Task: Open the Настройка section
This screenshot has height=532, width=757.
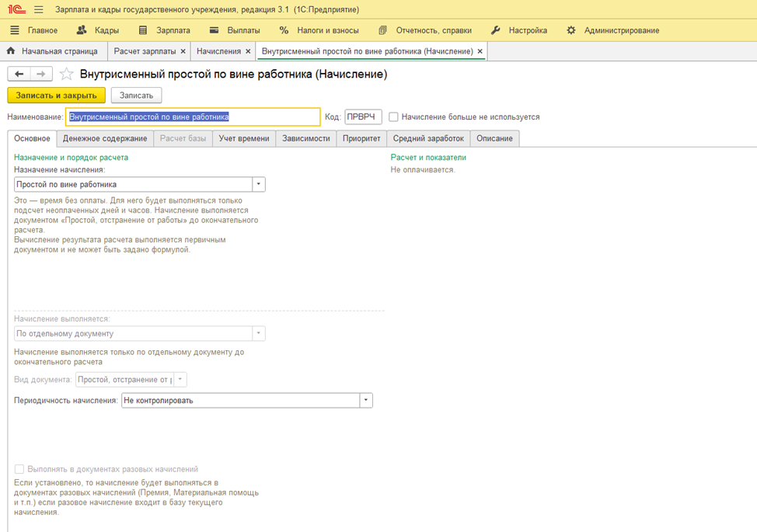Action: [519, 30]
